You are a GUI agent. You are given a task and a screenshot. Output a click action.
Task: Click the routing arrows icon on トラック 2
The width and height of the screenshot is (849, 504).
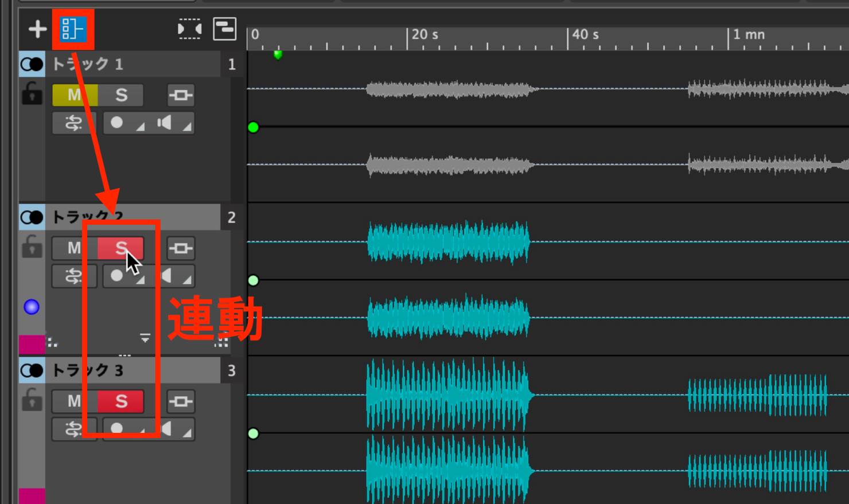[x=74, y=276]
